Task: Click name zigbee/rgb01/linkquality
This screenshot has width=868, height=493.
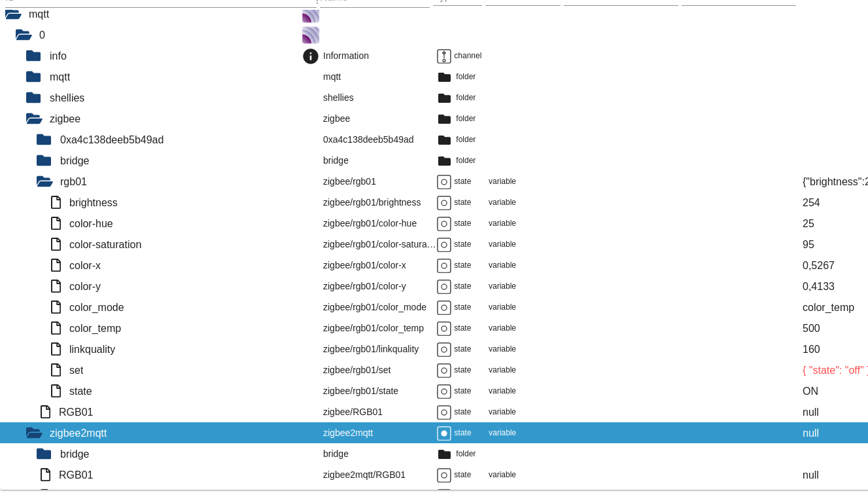Action: click(371, 349)
